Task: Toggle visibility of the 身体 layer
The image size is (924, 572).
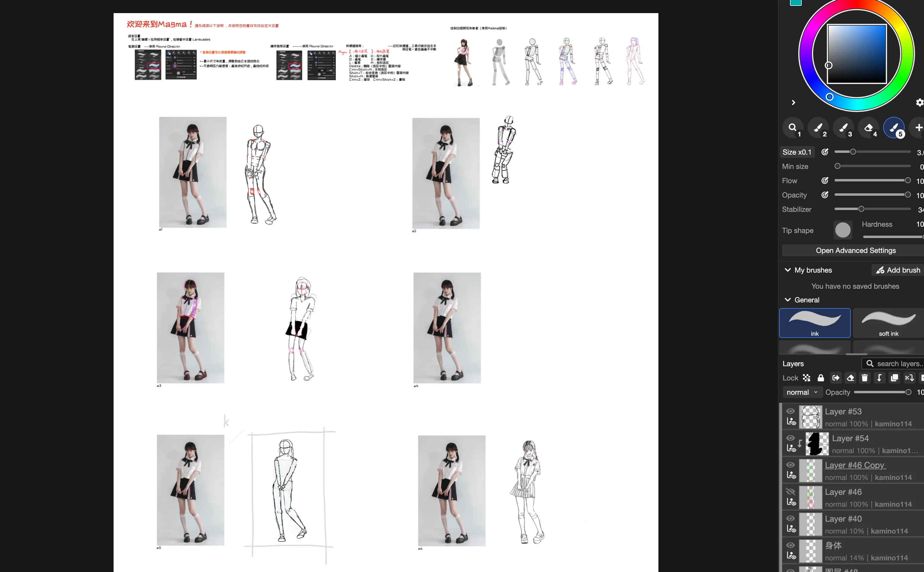Action: click(790, 545)
